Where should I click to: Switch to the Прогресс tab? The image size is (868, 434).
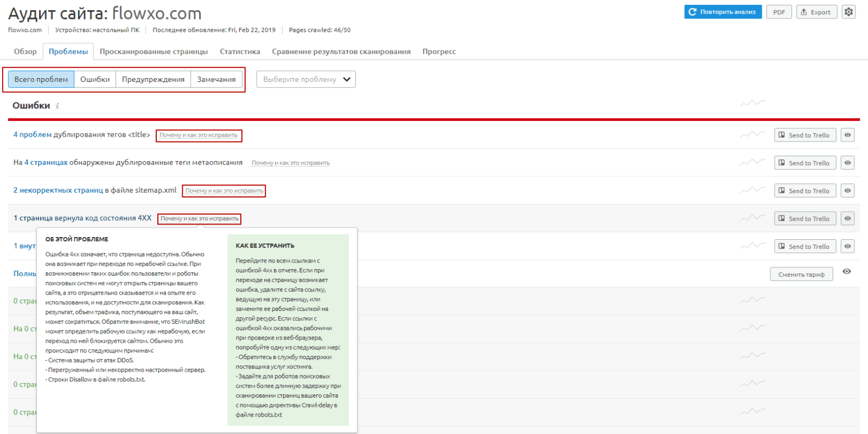coord(439,52)
